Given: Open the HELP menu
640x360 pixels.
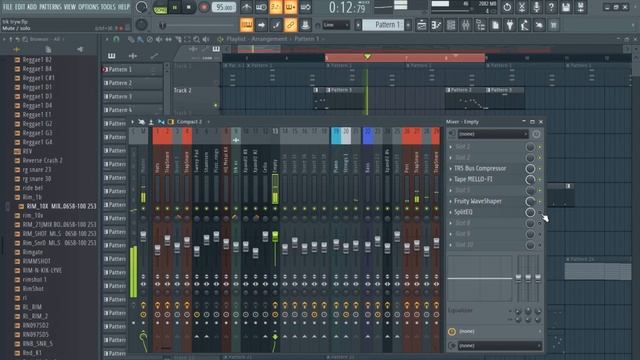Looking at the screenshot, I should click(x=124, y=7).
